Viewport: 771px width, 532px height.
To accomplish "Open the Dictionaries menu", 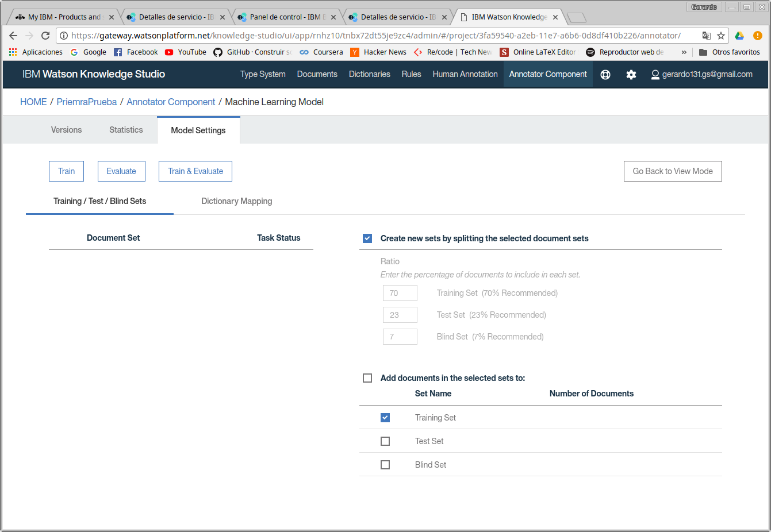I will pyautogui.click(x=370, y=75).
